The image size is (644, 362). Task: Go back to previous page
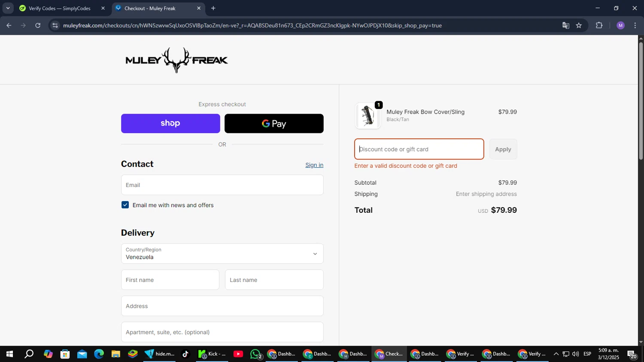click(9, 26)
